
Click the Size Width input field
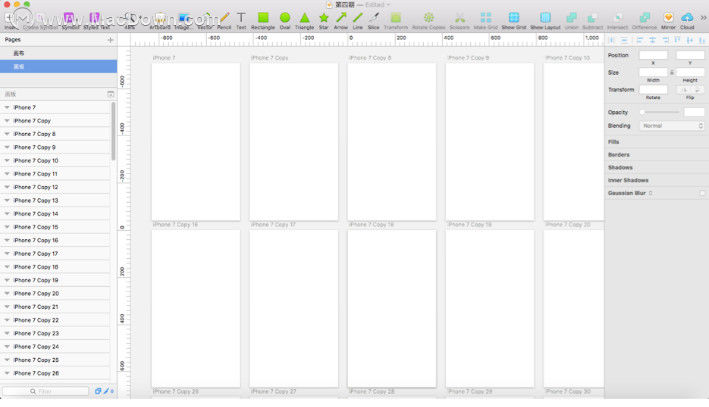pos(653,72)
